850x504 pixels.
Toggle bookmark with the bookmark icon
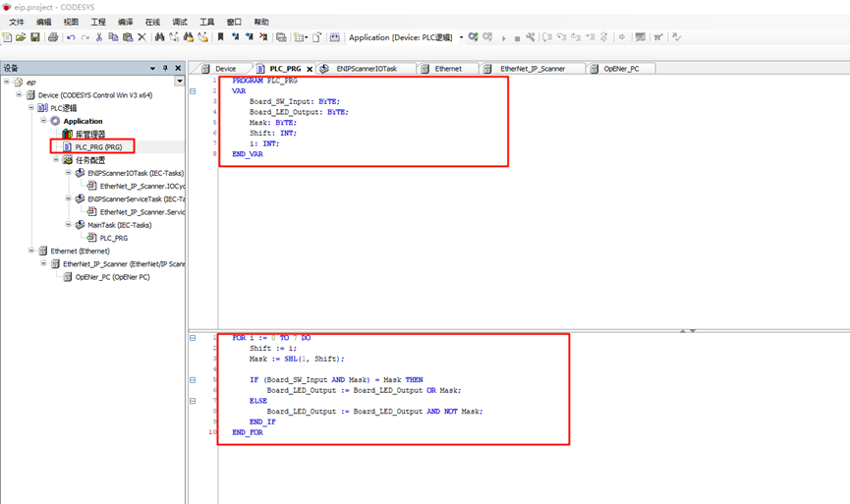coord(221,37)
